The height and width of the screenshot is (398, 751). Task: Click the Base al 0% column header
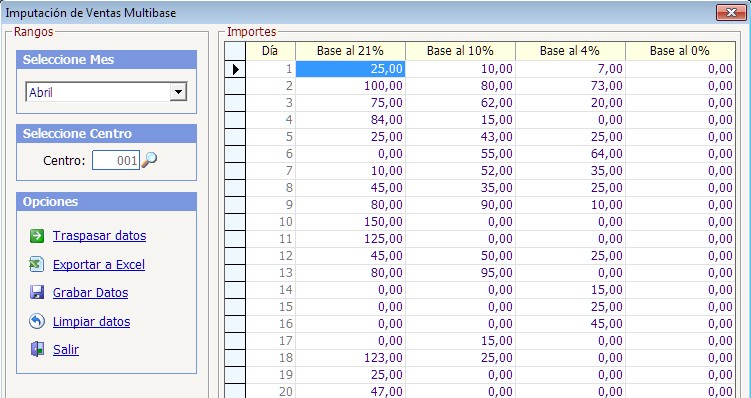coord(680,51)
